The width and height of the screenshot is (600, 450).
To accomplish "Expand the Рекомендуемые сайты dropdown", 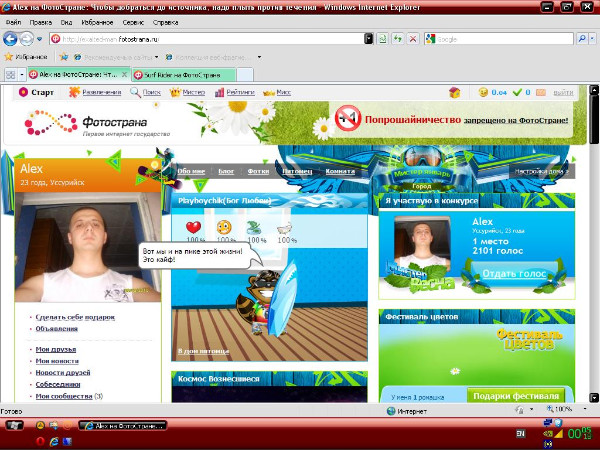I will (157, 57).
